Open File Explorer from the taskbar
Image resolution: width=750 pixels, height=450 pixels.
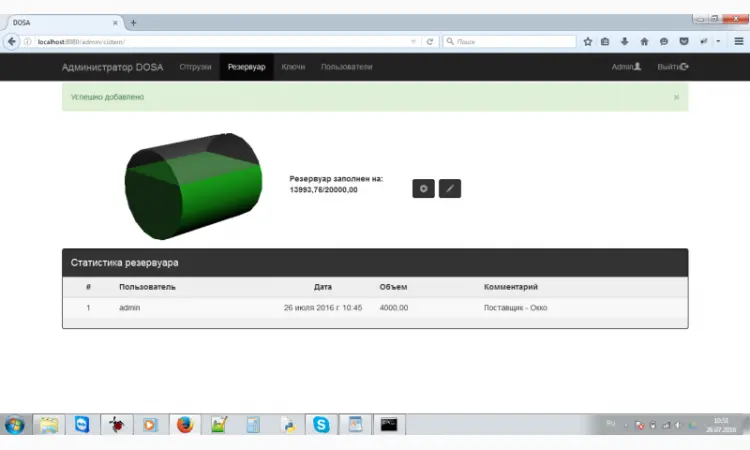pyautogui.click(x=49, y=425)
